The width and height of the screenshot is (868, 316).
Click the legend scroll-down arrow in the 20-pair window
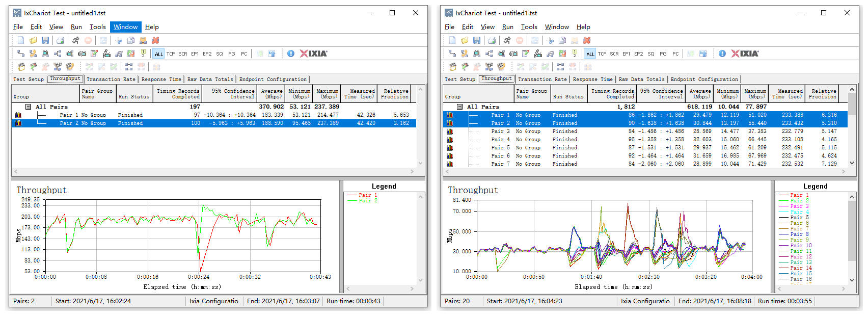pos(852,280)
